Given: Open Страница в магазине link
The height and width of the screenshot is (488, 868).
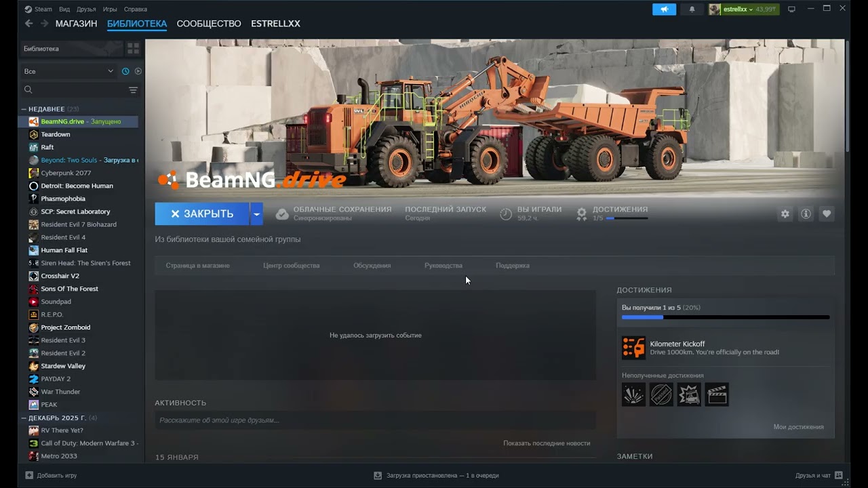Looking at the screenshot, I should (198, 266).
